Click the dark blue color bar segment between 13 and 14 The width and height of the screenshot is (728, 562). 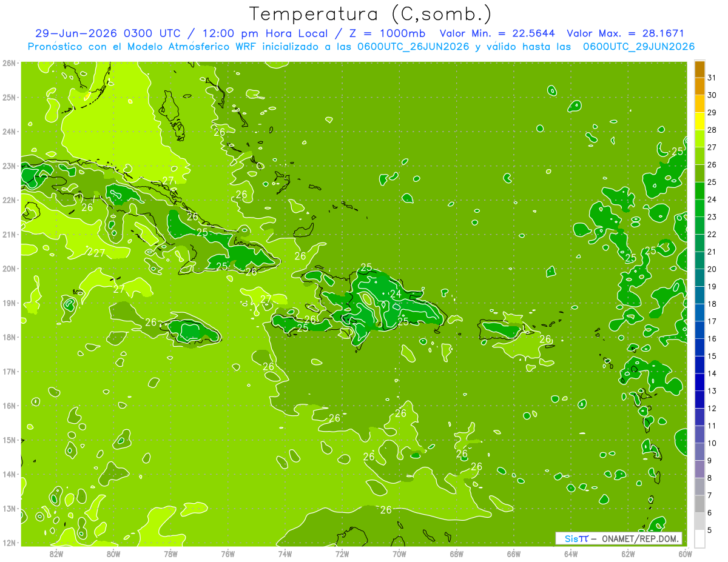[699, 383]
